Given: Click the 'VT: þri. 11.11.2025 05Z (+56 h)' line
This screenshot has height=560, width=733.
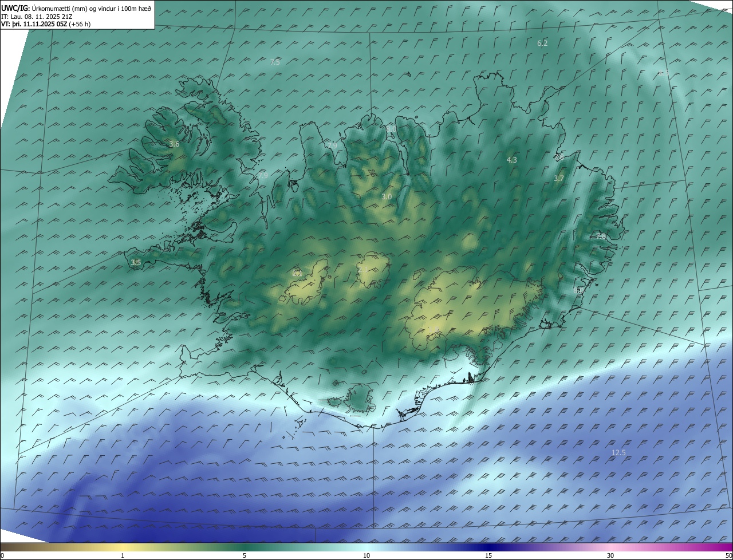Looking at the screenshot, I should click(x=46, y=24).
